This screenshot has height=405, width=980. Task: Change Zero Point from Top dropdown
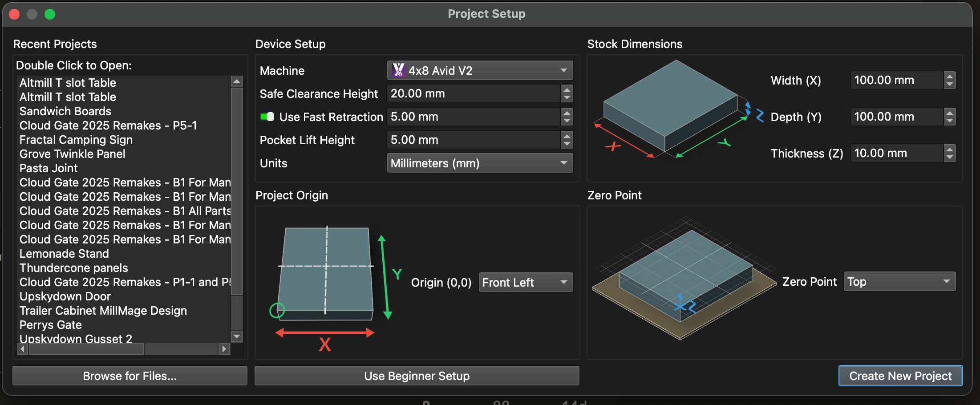pyautogui.click(x=899, y=282)
